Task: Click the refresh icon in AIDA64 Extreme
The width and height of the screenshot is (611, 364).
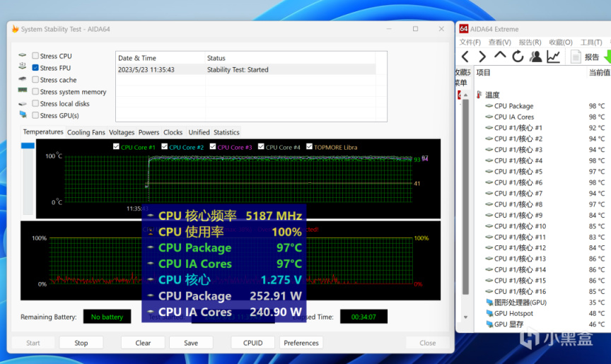Action: (518, 57)
